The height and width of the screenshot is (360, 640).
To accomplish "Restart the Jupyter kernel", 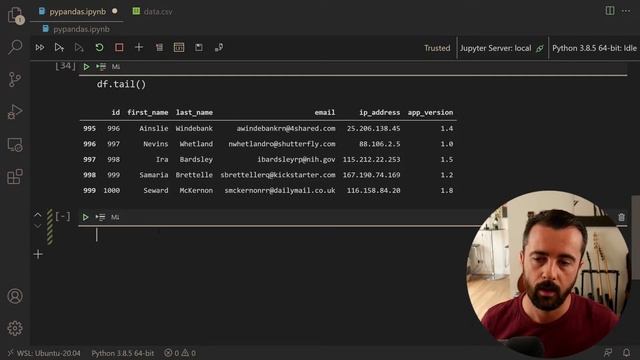I will click(x=99, y=48).
